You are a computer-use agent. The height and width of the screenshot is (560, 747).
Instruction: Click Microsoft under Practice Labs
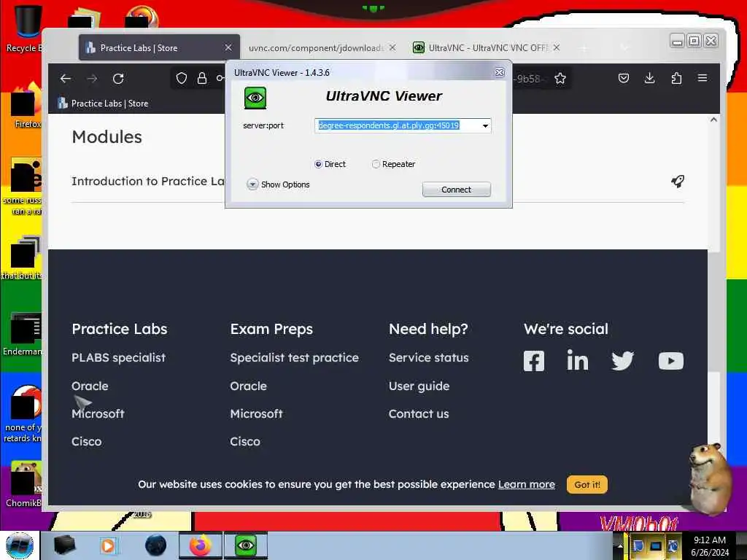[x=98, y=414]
